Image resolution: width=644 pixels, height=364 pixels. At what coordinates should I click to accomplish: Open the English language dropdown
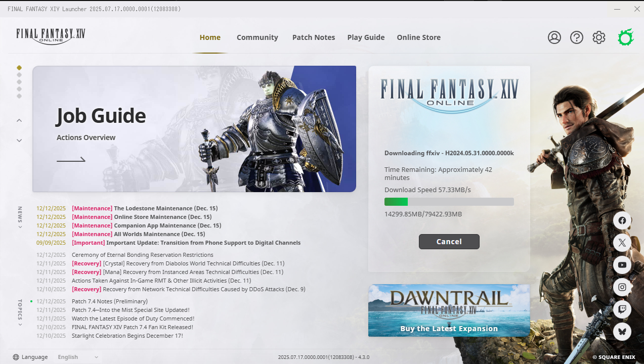pos(78,357)
